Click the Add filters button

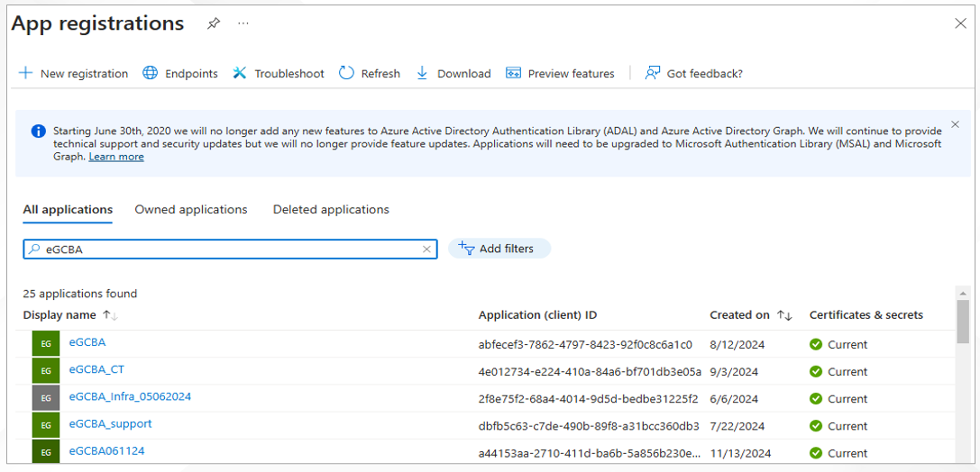coord(499,249)
